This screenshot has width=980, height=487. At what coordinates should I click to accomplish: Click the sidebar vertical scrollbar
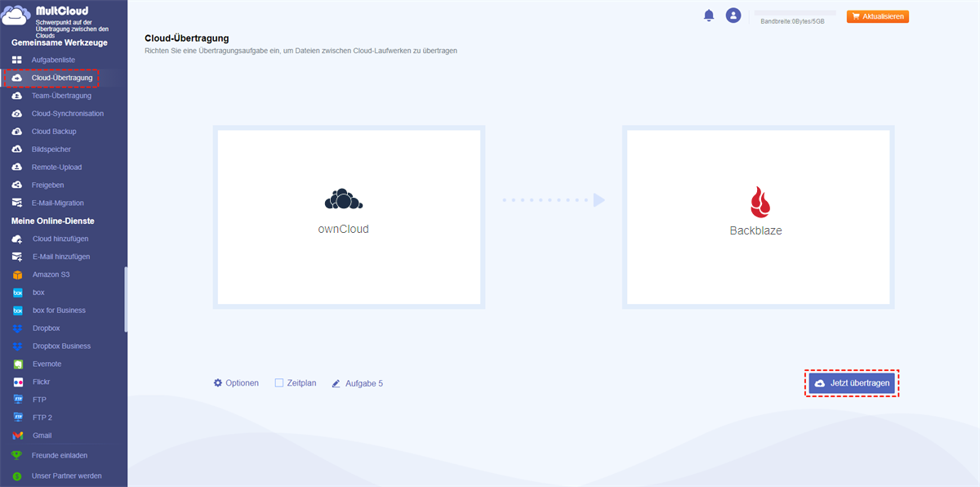[x=126, y=300]
